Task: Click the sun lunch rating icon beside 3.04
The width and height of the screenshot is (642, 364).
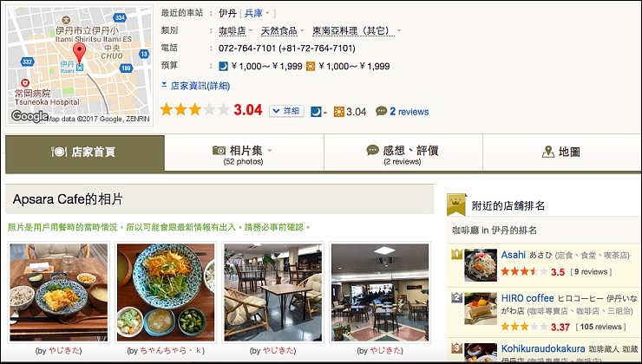Action: coord(339,112)
